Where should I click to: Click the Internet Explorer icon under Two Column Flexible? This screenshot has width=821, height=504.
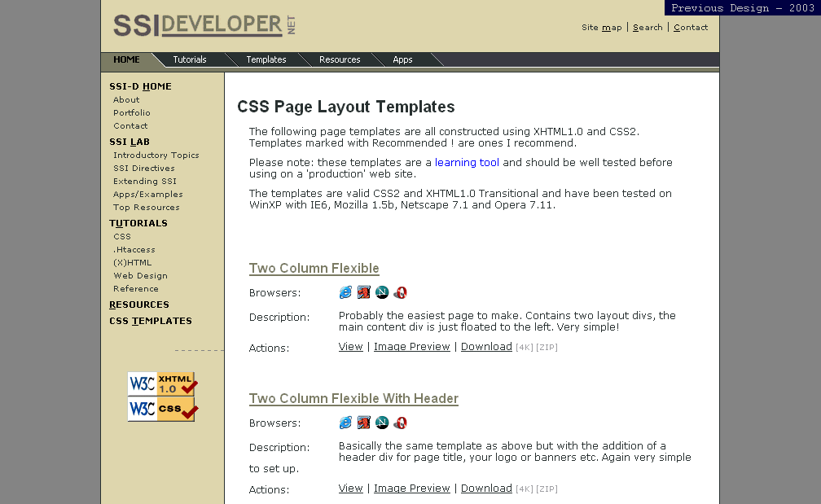click(345, 292)
